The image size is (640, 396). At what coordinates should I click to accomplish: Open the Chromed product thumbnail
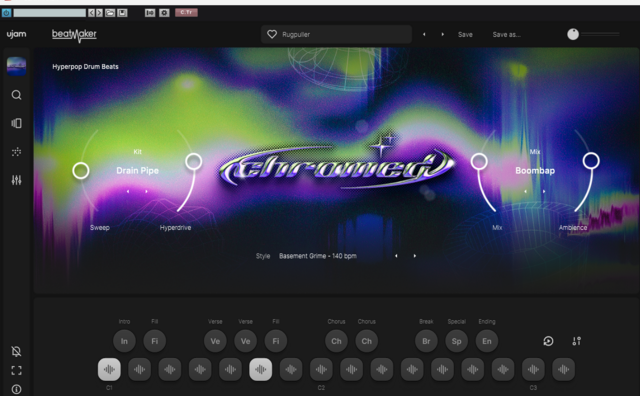[x=16, y=66]
